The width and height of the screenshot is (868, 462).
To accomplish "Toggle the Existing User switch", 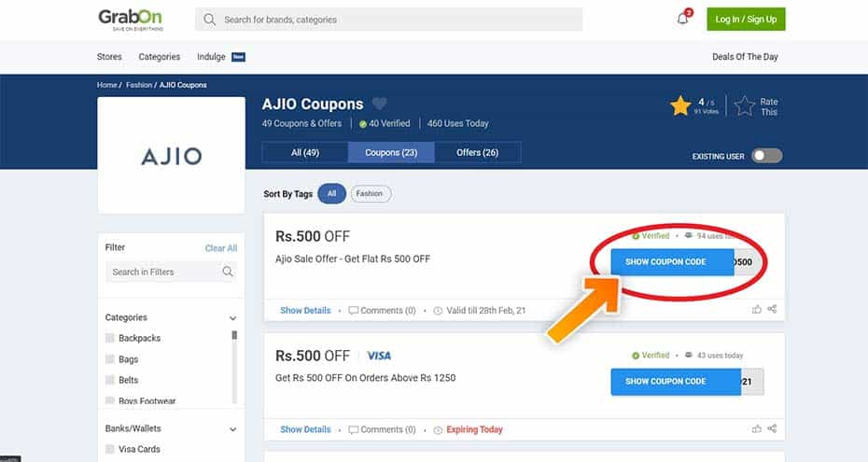I will pos(767,156).
